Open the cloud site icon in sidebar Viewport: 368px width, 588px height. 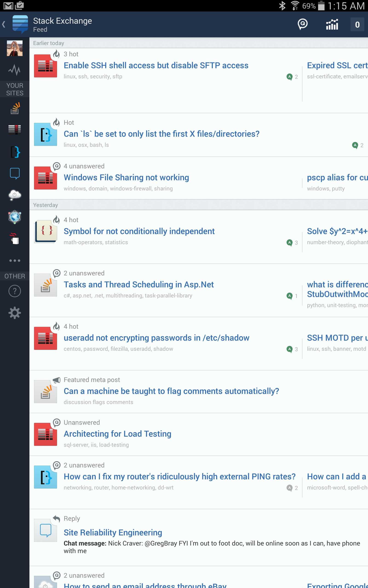[x=15, y=195]
